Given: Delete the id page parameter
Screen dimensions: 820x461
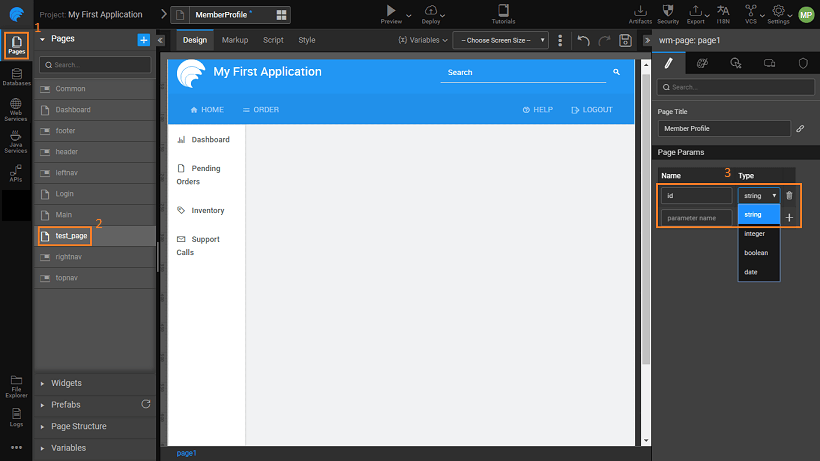Looking at the screenshot, I should 788,196.
